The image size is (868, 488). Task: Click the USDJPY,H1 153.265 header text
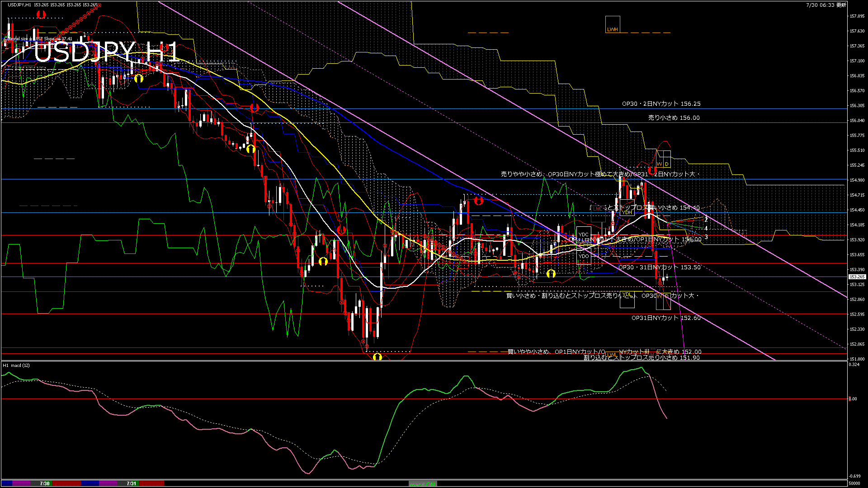point(52,5)
